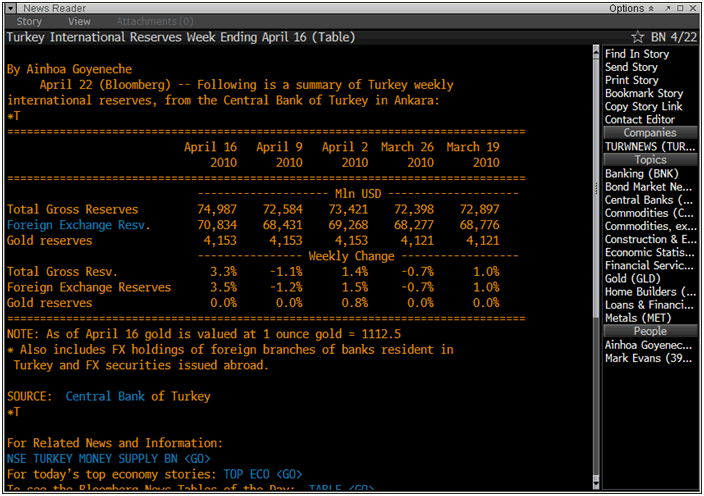Click Print Story in the sidebar
Viewport: 704px width, 496px height.
[631, 80]
